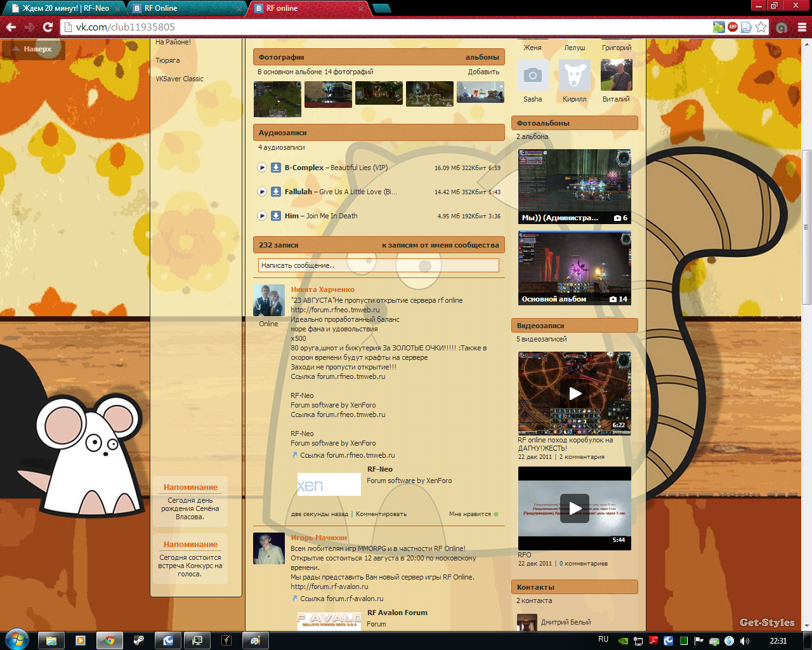This screenshot has height=650, width=812.
Task: Click the Написать сообщение input field
Action: tap(379, 265)
